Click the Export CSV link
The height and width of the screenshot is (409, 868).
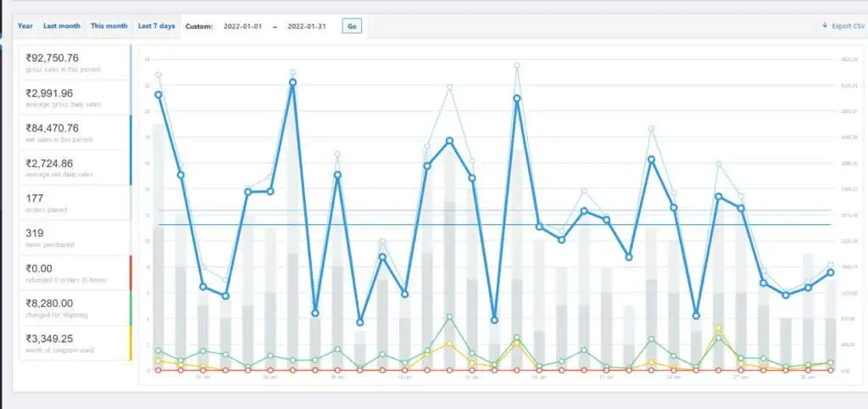pyautogui.click(x=847, y=26)
